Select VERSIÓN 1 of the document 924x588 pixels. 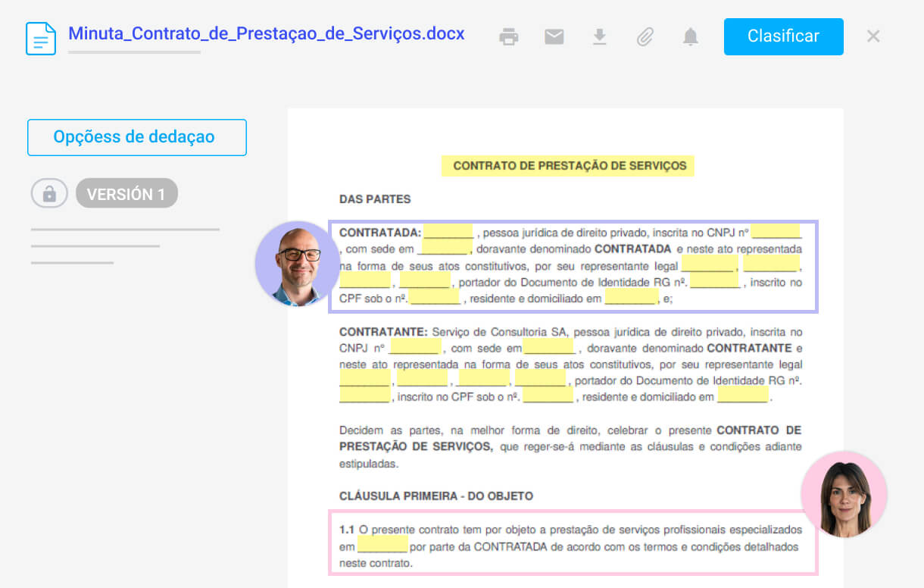point(126,192)
